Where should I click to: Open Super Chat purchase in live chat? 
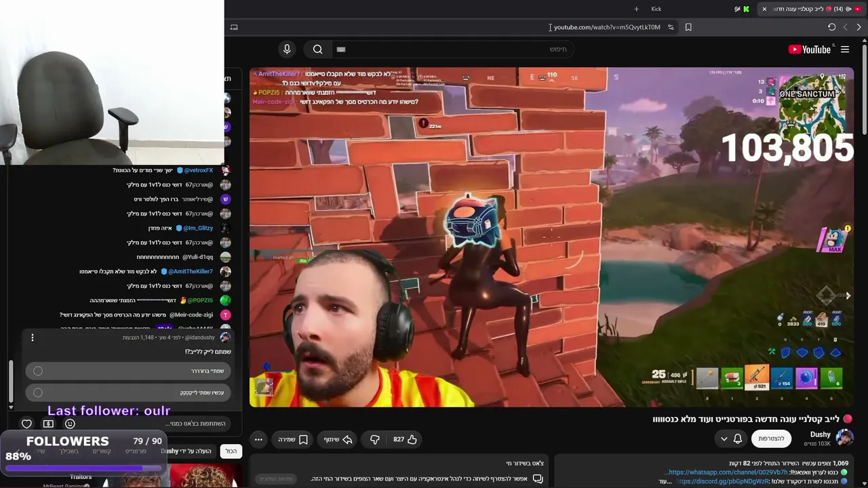48,424
